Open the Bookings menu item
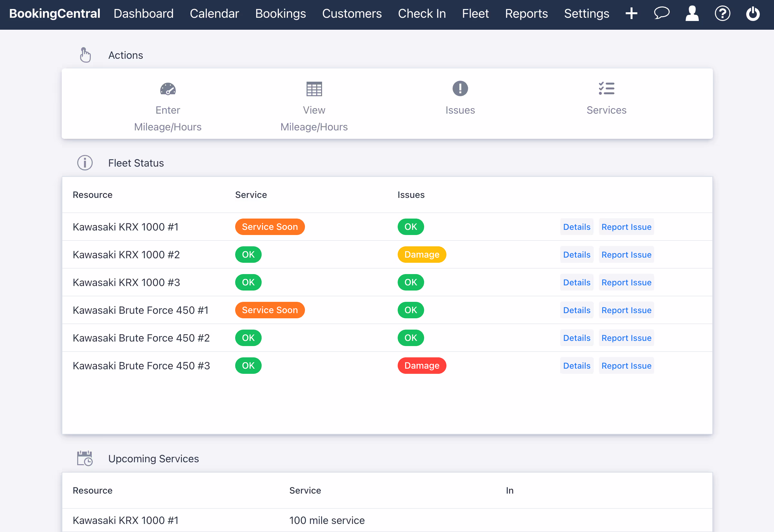The width and height of the screenshot is (774, 532). 280,13
